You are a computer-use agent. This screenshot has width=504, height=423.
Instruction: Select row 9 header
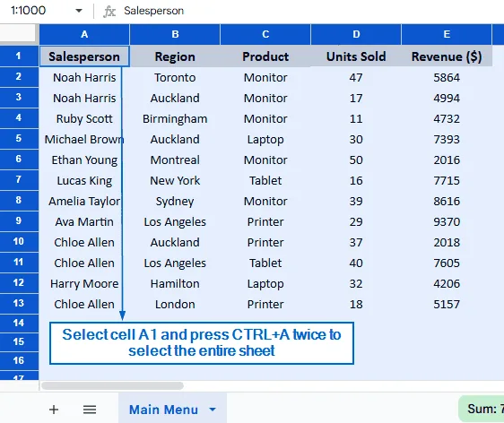click(x=19, y=221)
